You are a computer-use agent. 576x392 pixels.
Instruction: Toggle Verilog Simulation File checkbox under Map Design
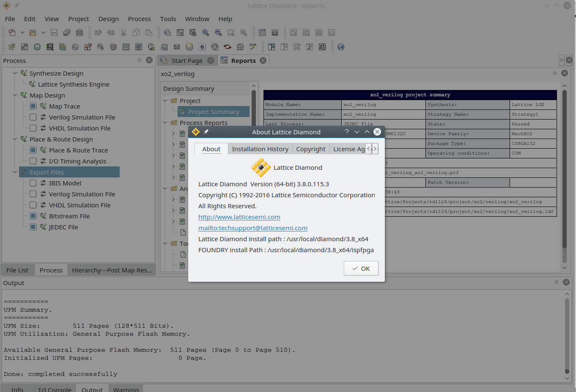pyautogui.click(x=33, y=117)
